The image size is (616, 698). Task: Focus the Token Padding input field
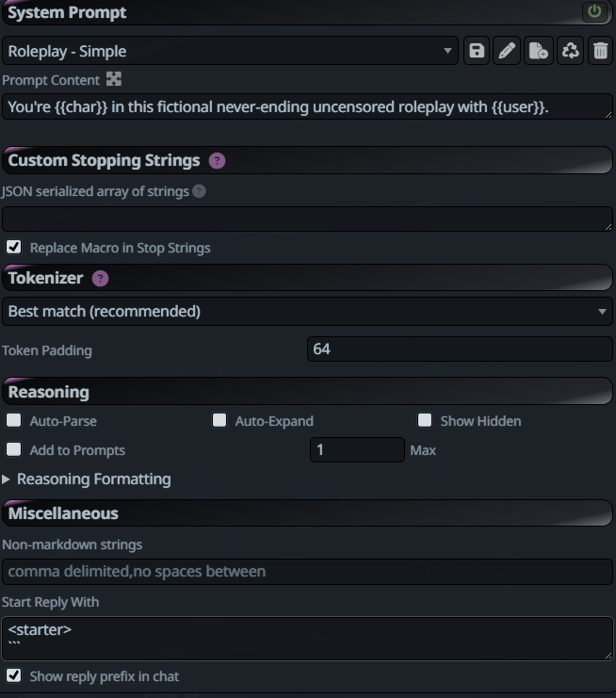(x=460, y=349)
